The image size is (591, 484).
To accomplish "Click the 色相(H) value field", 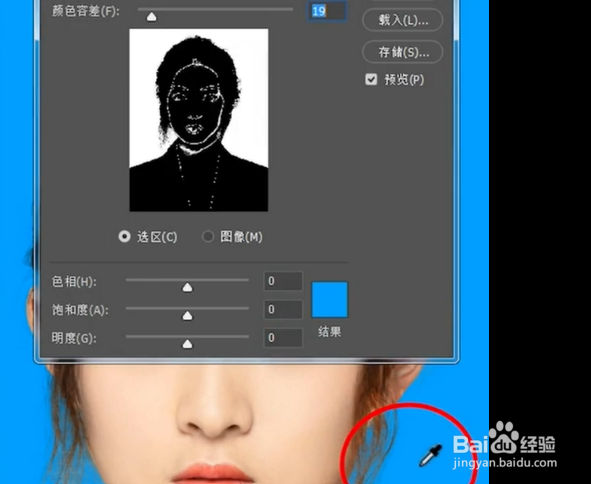I will pyautogui.click(x=283, y=281).
